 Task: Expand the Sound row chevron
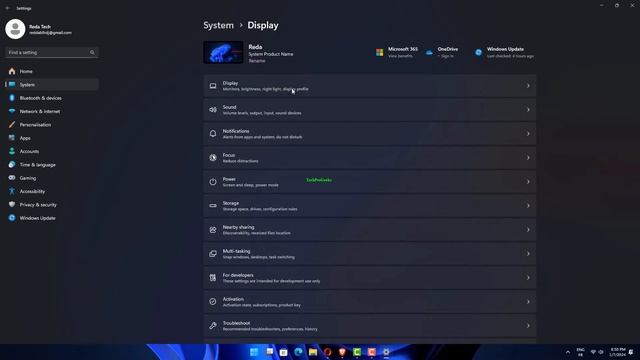(528, 110)
